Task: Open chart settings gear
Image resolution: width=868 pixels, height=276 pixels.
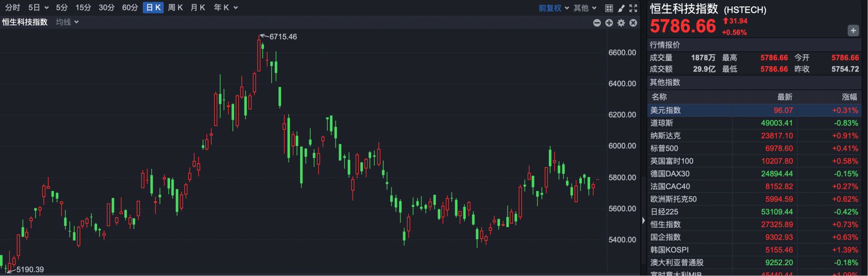Action: pyautogui.click(x=621, y=23)
